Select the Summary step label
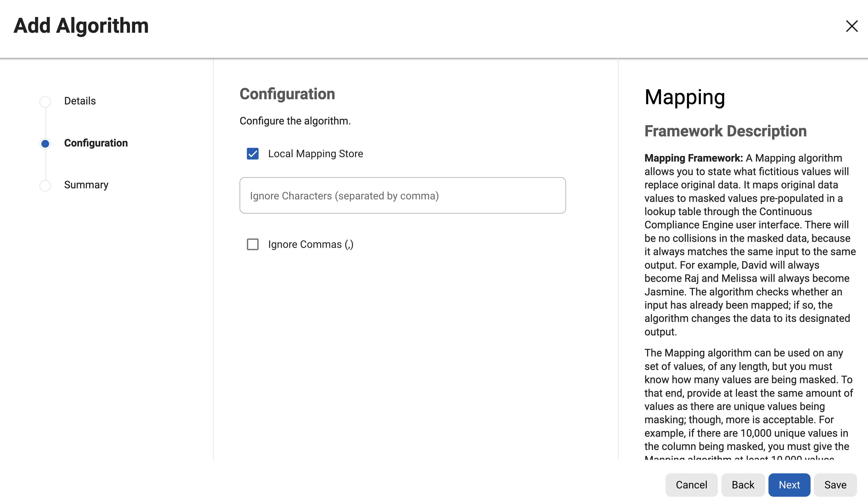The image size is (868, 504). pos(86,185)
